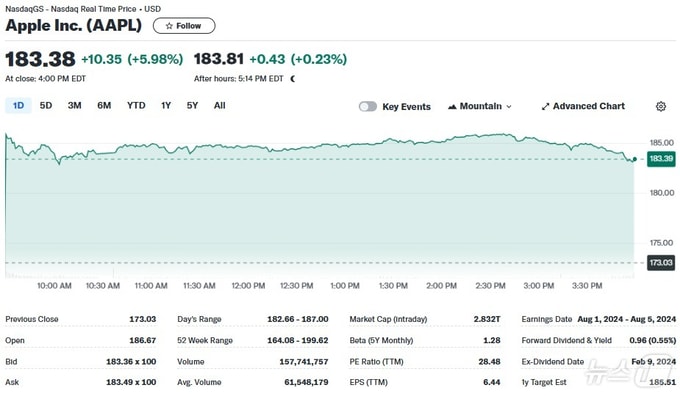This screenshot has width=680, height=396.
Task: Click the Earnings Date value
Action: pos(626,319)
